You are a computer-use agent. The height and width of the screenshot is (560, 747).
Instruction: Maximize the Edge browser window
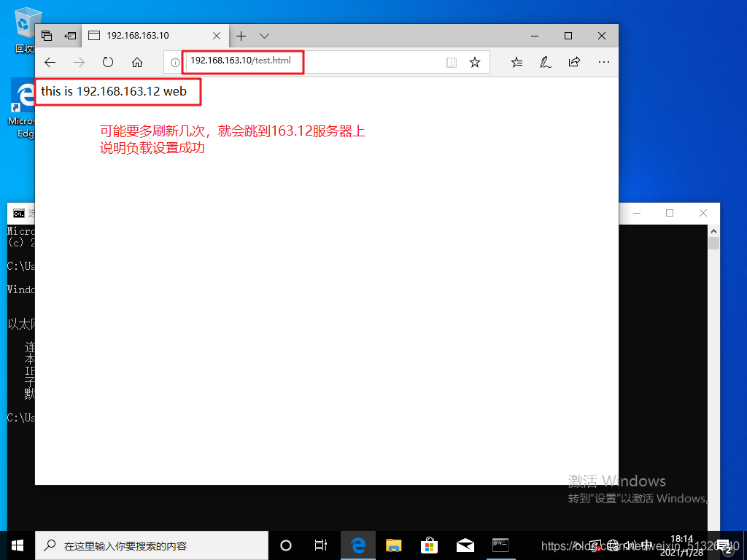tap(568, 36)
